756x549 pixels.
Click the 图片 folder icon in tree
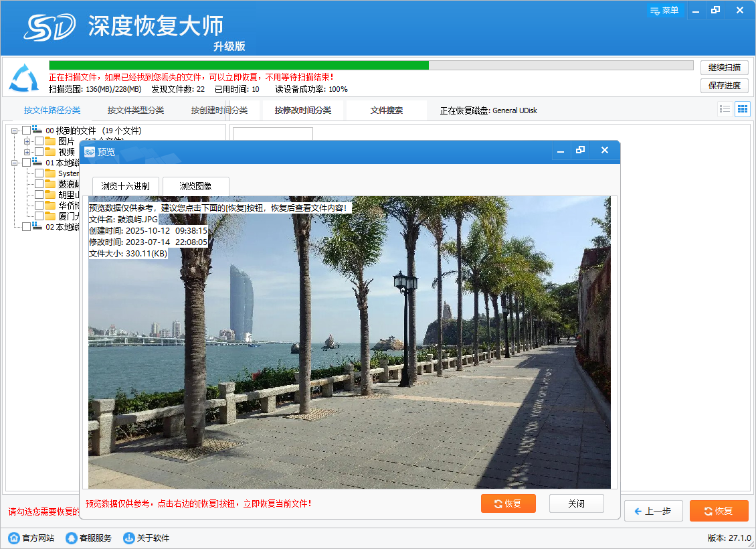tap(50, 141)
